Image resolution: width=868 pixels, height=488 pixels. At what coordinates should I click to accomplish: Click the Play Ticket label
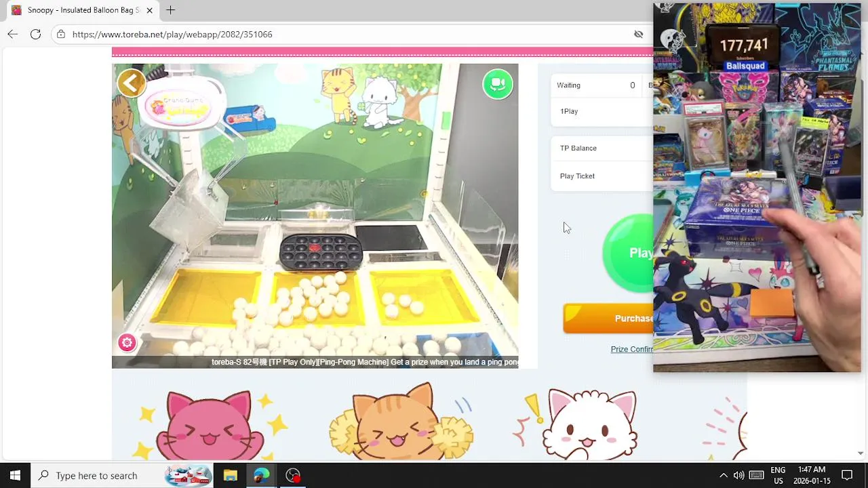[x=577, y=176]
